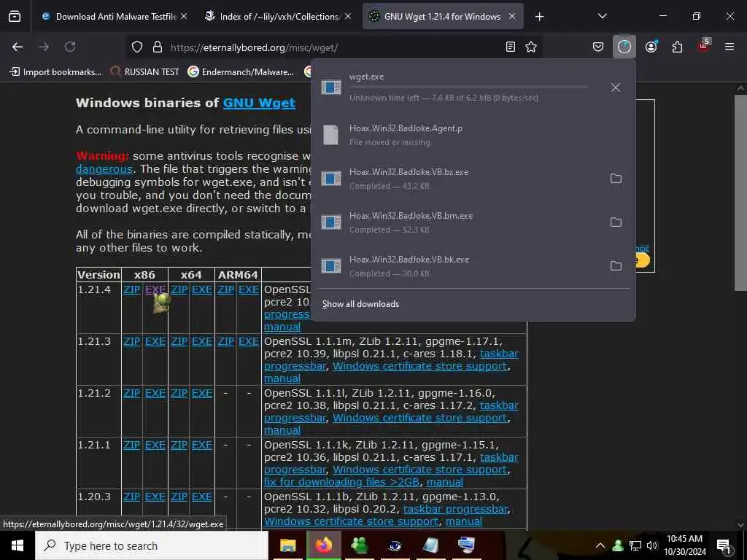Select the GNU Wget 1.21.4 for Windows tab
The height and width of the screenshot is (560, 747).
coord(443,16)
